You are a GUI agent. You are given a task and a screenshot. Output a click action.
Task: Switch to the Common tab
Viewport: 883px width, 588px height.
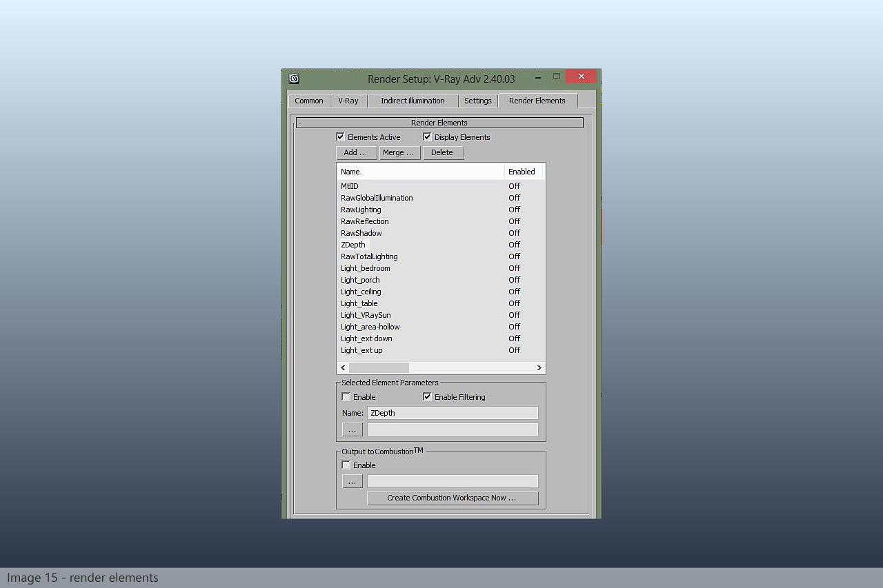(308, 101)
